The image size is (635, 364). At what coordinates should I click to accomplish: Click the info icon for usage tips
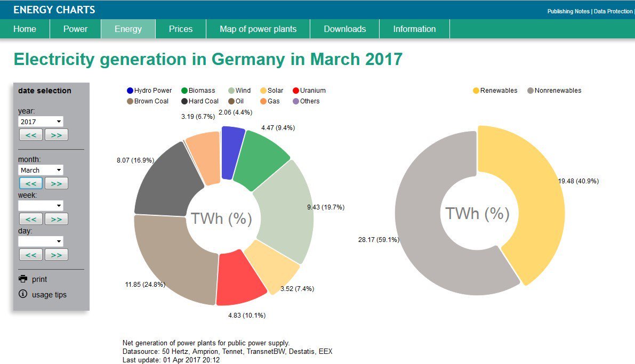pyautogui.click(x=23, y=294)
